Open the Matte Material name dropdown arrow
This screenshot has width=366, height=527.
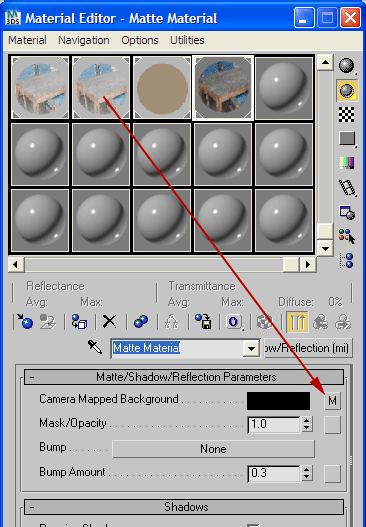(251, 349)
